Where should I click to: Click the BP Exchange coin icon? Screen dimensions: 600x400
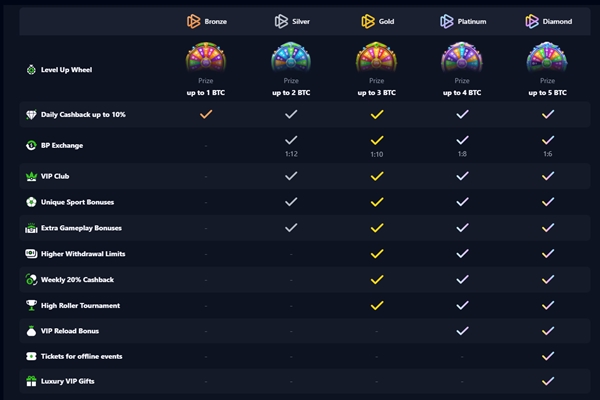(31, 145)
